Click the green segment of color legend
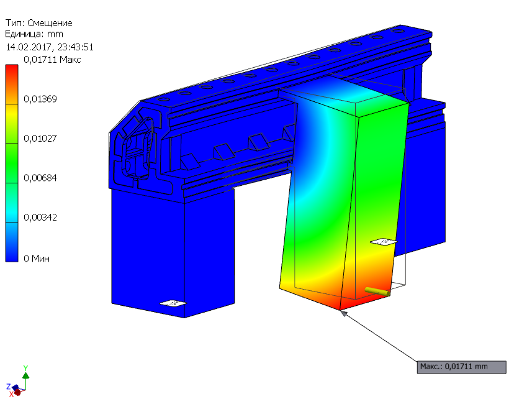 [x=12, y=163]
